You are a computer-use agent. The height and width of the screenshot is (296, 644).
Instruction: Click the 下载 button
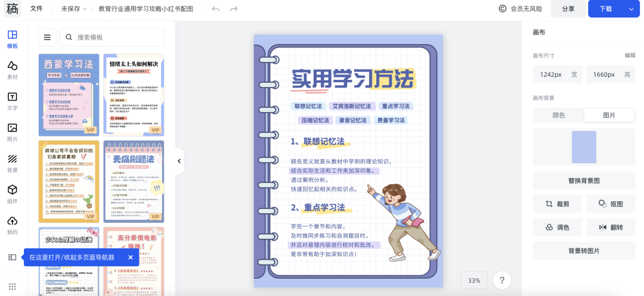pyautogui.click(x=605, y=8)
